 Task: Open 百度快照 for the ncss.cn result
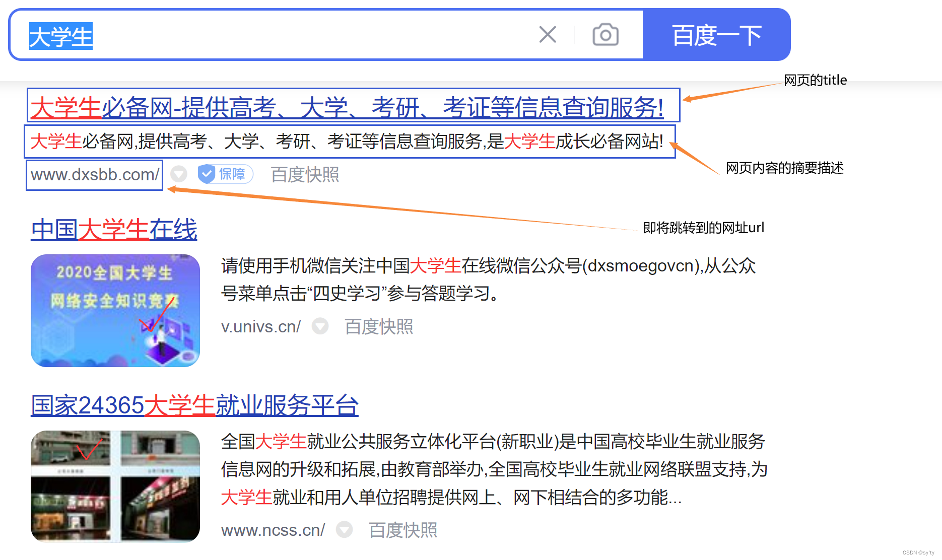pyautogui.click(x=403, y=530)
